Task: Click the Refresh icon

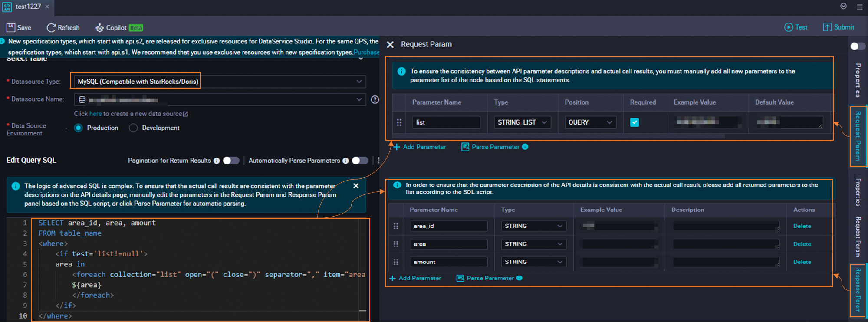Action: point(51,28)
